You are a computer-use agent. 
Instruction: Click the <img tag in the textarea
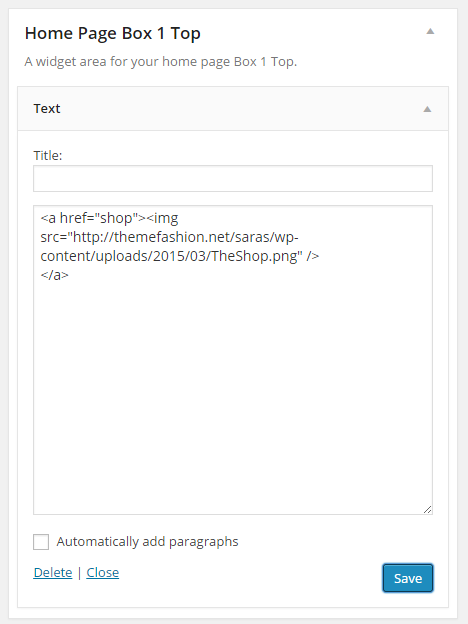[x=162, y=218]
